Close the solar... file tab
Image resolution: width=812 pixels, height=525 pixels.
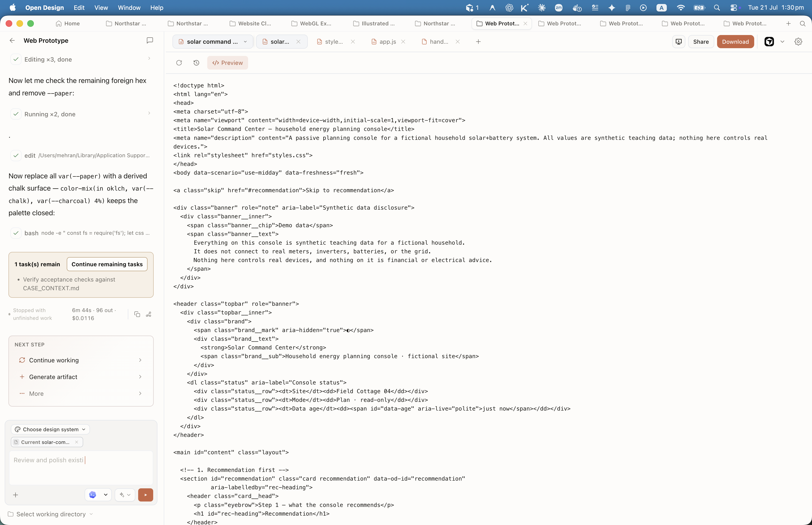[x=298, y=42]
